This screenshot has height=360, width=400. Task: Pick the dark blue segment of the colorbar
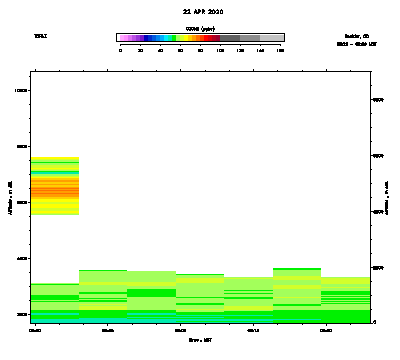pyautogui.click(x=146, y=38)
